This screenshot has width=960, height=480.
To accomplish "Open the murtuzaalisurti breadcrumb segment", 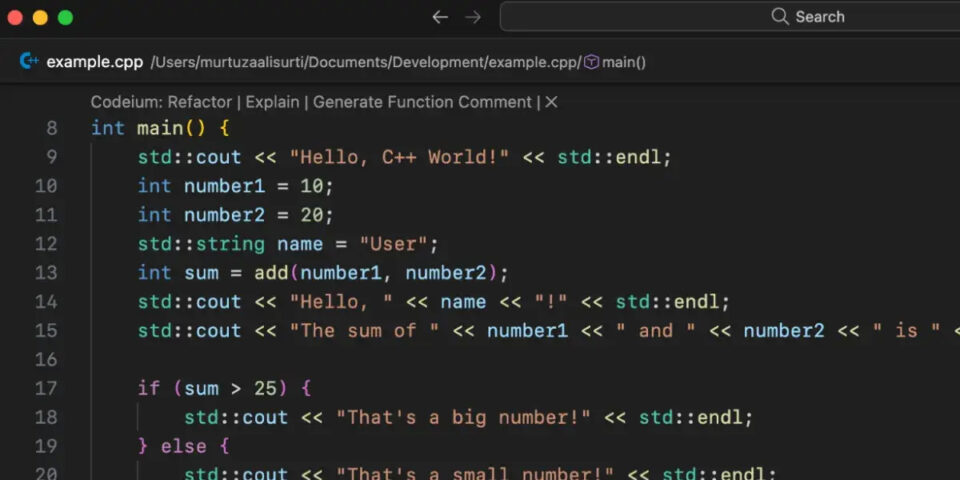I will [253, 62].
